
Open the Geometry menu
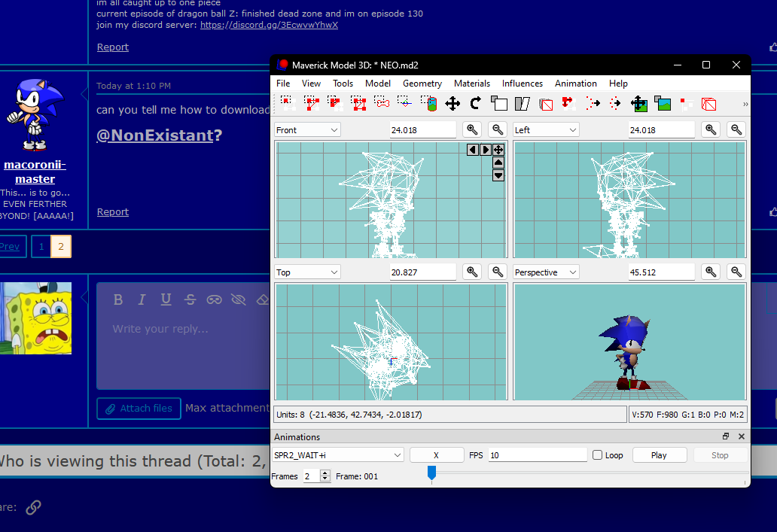coord(422,84)
